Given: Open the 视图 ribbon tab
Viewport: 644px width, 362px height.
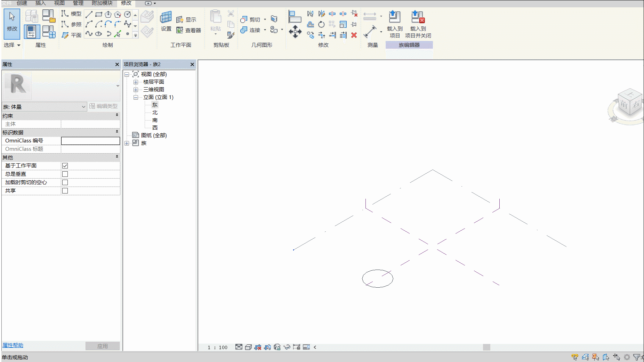Looking at the screenshot, I should (x=59, y=3).
